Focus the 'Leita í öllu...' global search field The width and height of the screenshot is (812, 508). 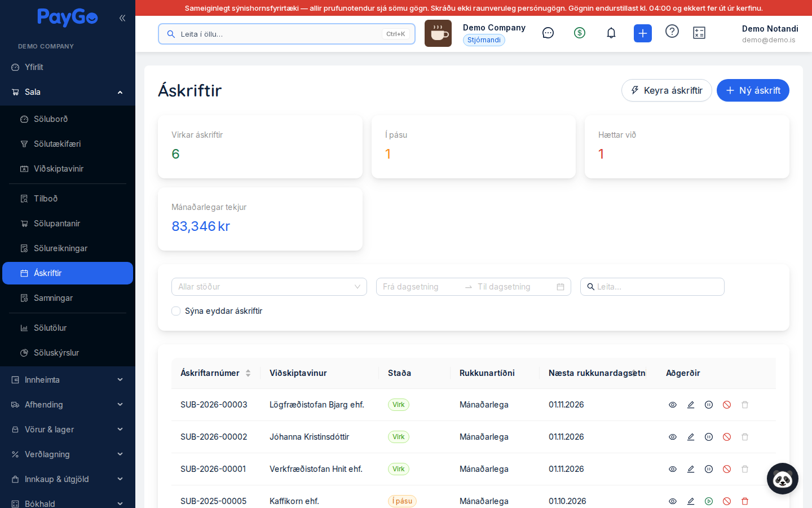pyautogui.click(x=286, y=34)
